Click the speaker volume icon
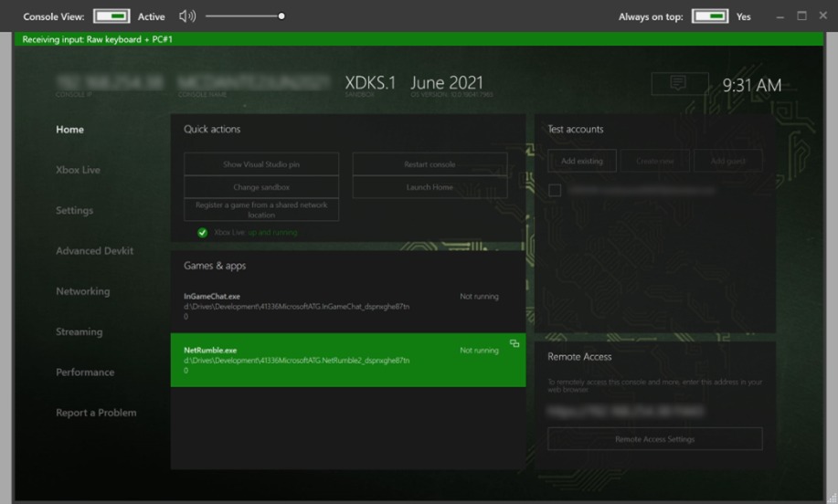This screenshot has height=504, width=838. tap(187, 16)
